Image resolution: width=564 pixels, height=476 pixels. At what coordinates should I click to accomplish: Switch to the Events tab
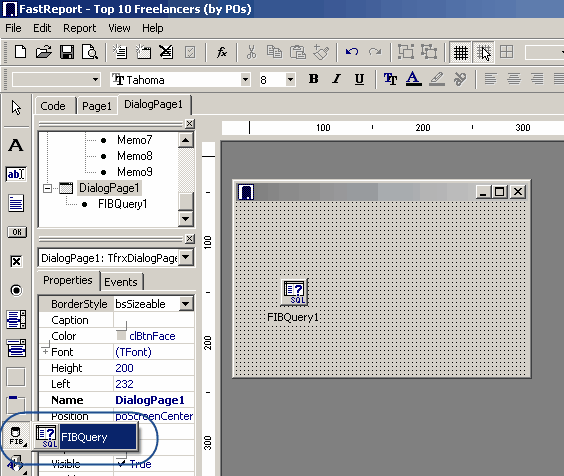[x=121, y=282]
